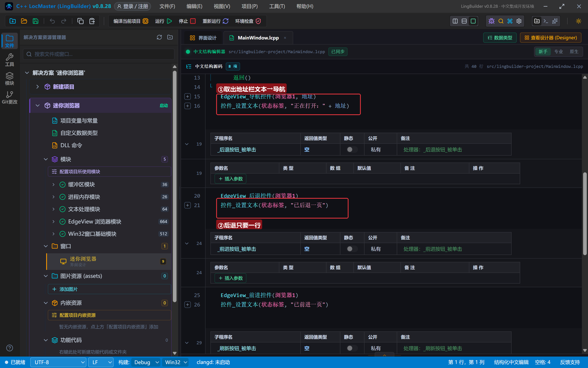
Task: Click the help question mark icon
Action: click(9, 348)
